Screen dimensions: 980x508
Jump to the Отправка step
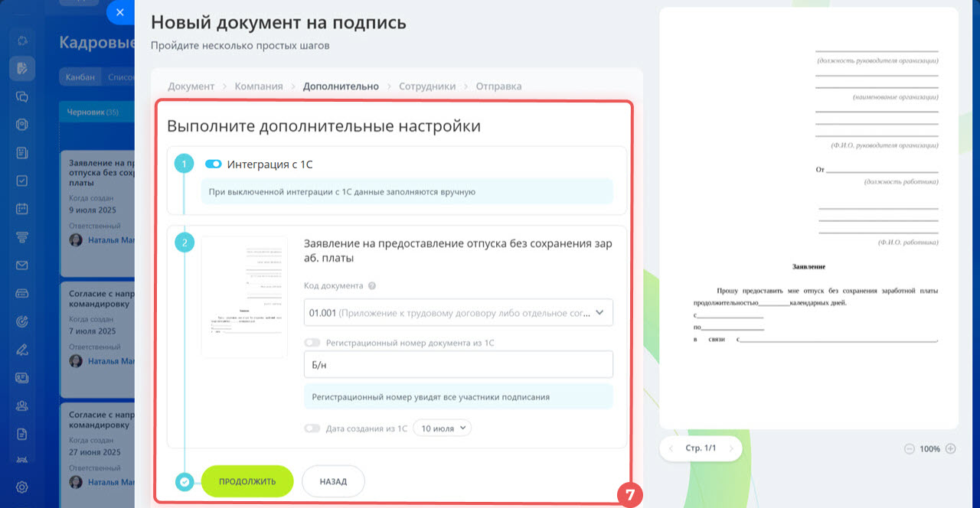click(498, 86)
